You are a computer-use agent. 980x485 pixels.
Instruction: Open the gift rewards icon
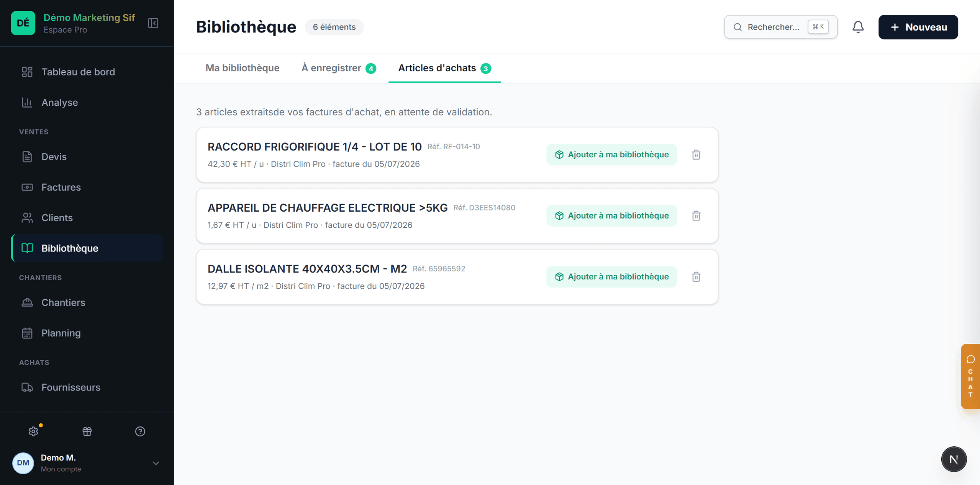[87, 431]
